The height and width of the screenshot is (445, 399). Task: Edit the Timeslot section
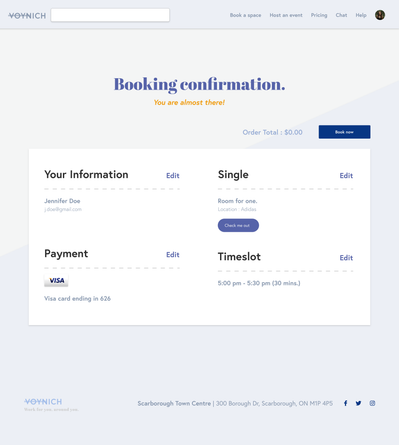[346, 258]
